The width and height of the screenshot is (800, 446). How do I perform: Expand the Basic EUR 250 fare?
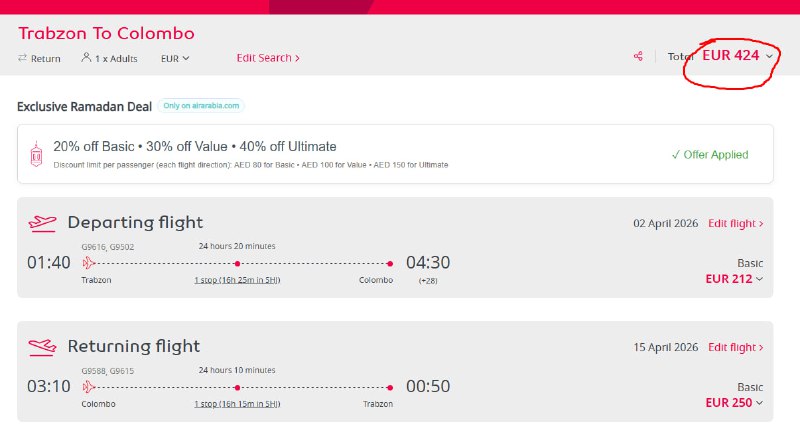(734, 403)
